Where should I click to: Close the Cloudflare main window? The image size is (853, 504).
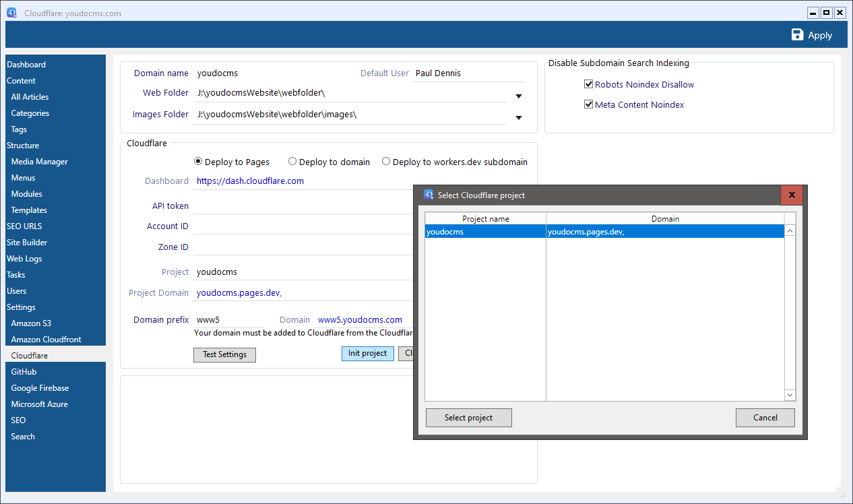point(840,13)
